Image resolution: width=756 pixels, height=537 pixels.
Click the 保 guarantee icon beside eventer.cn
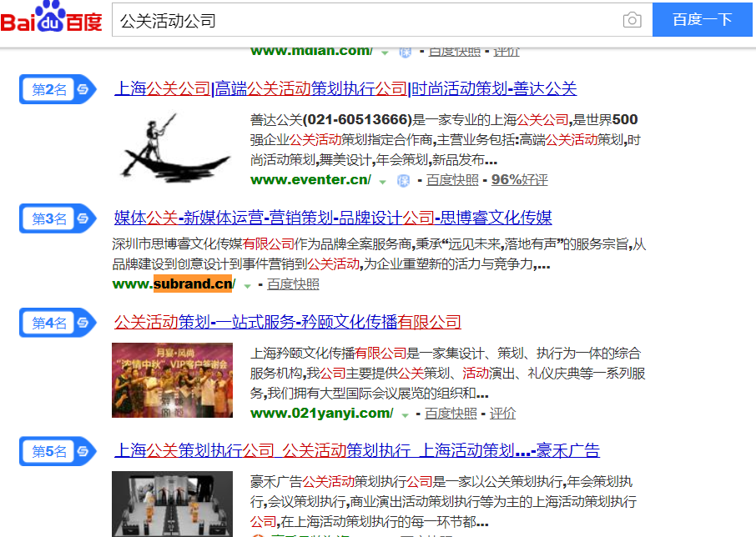(403, 181)
